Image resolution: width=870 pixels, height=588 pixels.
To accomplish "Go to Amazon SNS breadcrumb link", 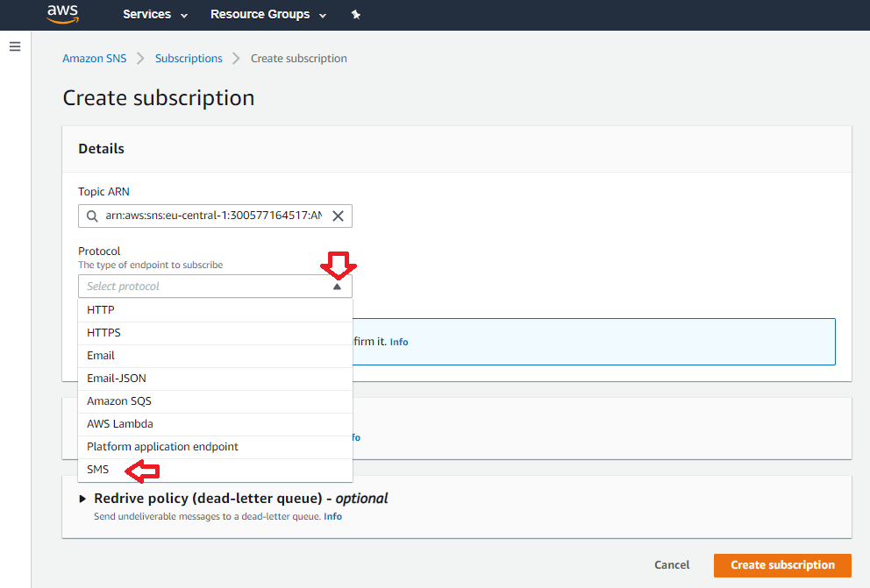I will (x=94, y=59).
